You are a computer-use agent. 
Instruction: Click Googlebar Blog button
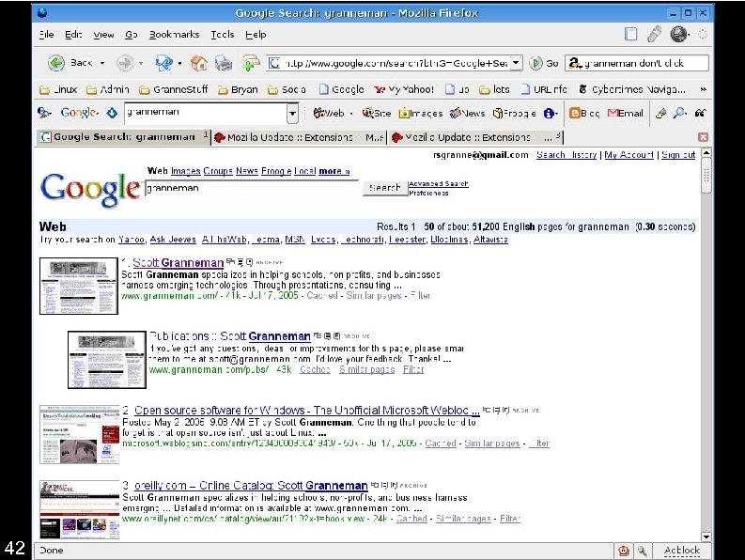584,113
